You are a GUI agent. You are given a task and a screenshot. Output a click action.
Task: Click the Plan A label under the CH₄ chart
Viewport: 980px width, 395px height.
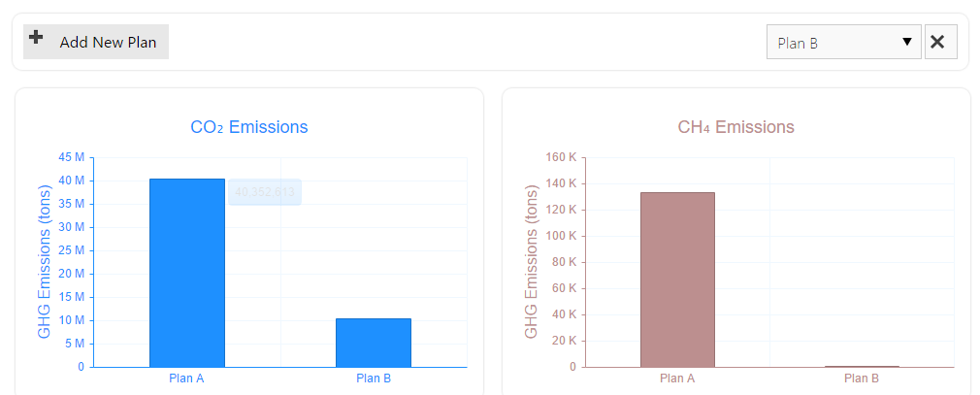677,379
